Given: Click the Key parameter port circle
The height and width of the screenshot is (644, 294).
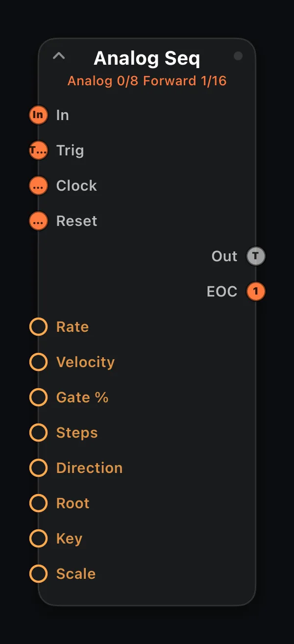Looking at the screenshot, I should tap(38, 539).
